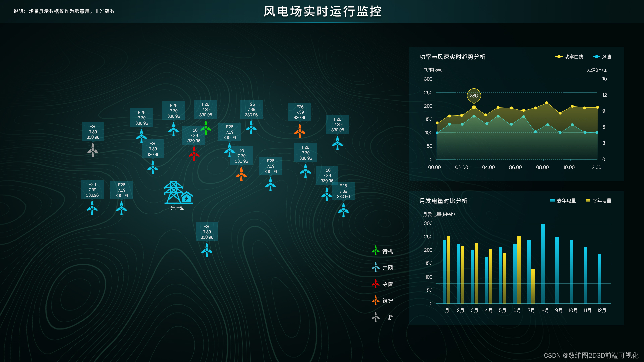Click the 风电场实时运行监控 dashboard title
Screen dimensions: 644x362
322,11
